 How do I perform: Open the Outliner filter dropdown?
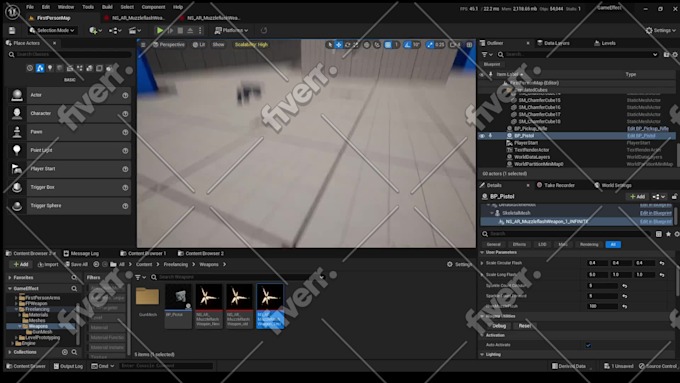pyautogui.click(x=487, y=55)
